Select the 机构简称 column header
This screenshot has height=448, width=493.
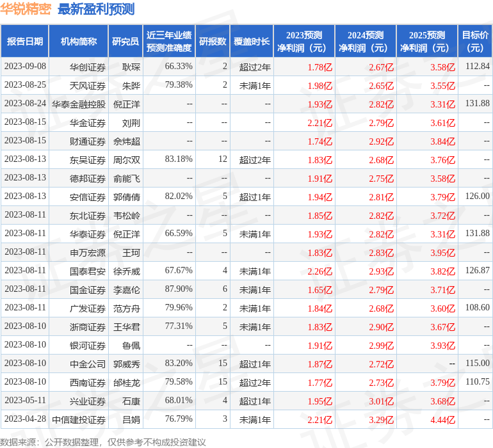(79, 41)
